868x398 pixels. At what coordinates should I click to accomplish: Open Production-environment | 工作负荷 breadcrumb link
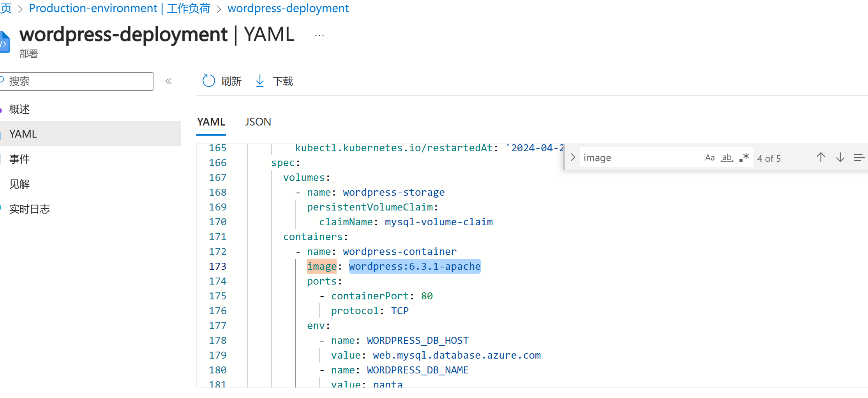(x=120, y=8)
